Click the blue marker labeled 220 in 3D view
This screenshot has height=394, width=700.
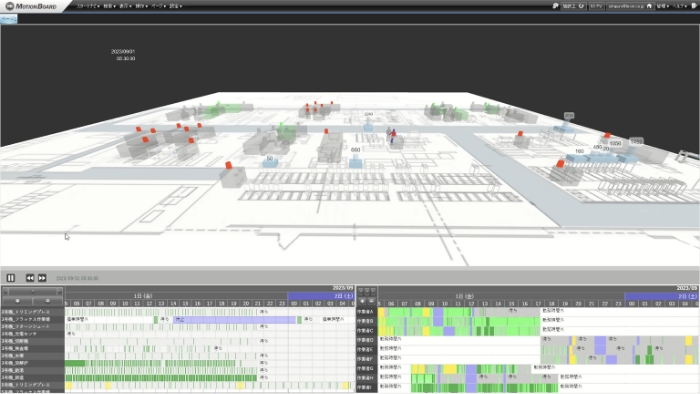click(x=368, y=126)
